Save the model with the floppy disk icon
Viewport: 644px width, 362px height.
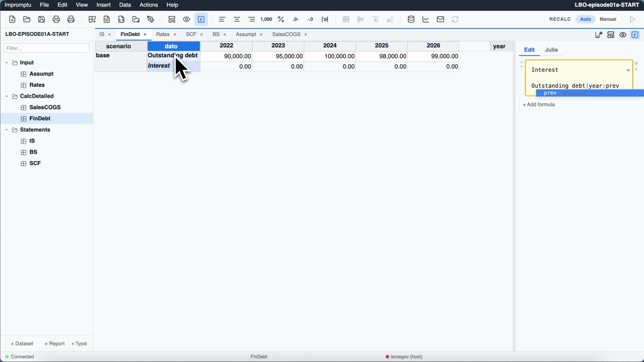point(41,19)
